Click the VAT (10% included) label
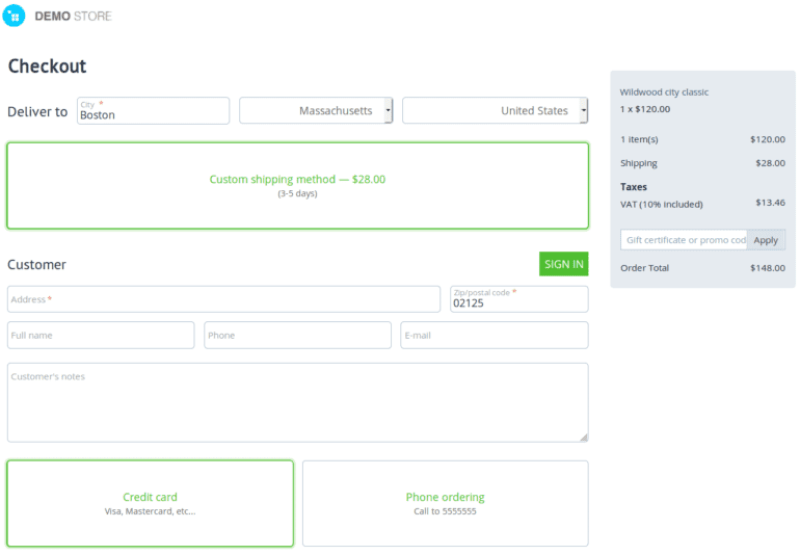800x555 pixels. (661, 205)
